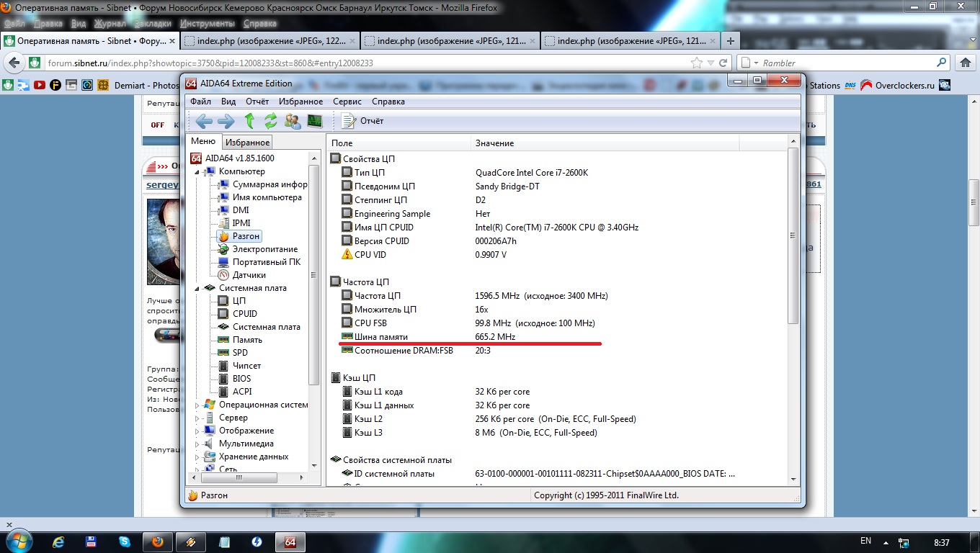Select Системная плата child tree item

point(259,327)
